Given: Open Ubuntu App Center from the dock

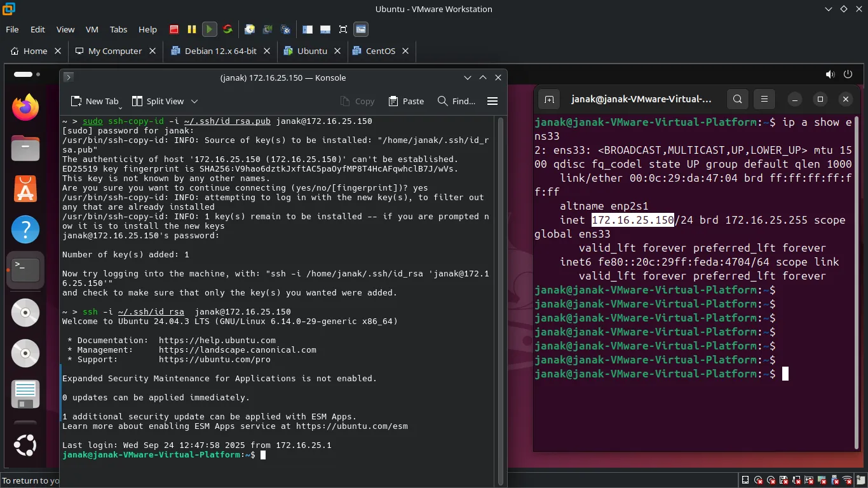Looking at the screenshot, I should coord(25,189).
